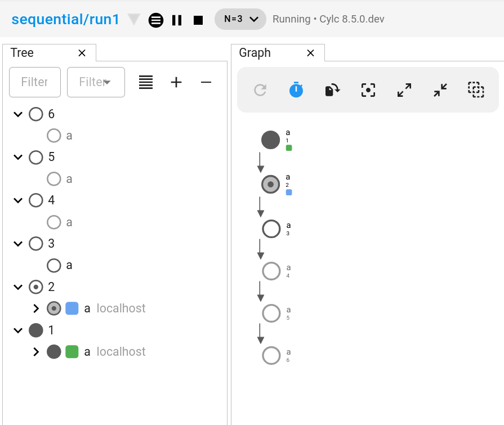Expand all tree nodes with plus icon
Viewport: 504px width, 425px height.
click(176, 82)
